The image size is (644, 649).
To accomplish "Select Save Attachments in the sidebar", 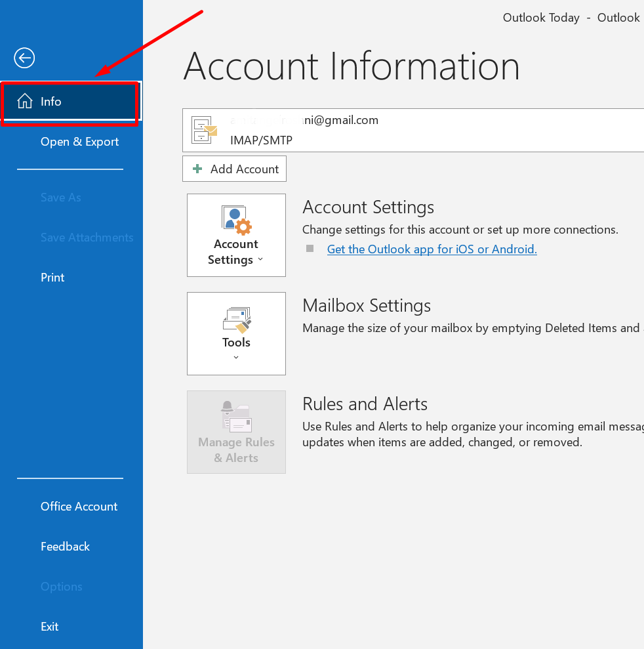I will click(x=87, y=238).
